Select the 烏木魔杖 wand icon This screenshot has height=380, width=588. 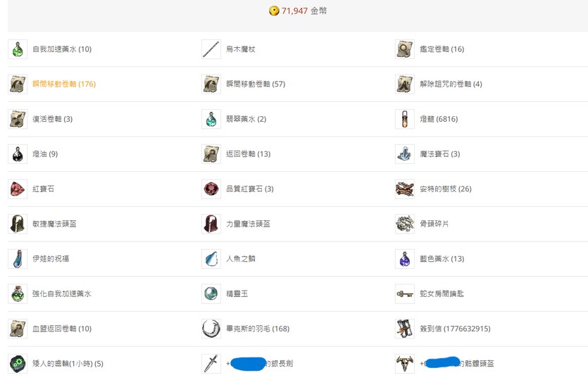(x=211, y=49)
